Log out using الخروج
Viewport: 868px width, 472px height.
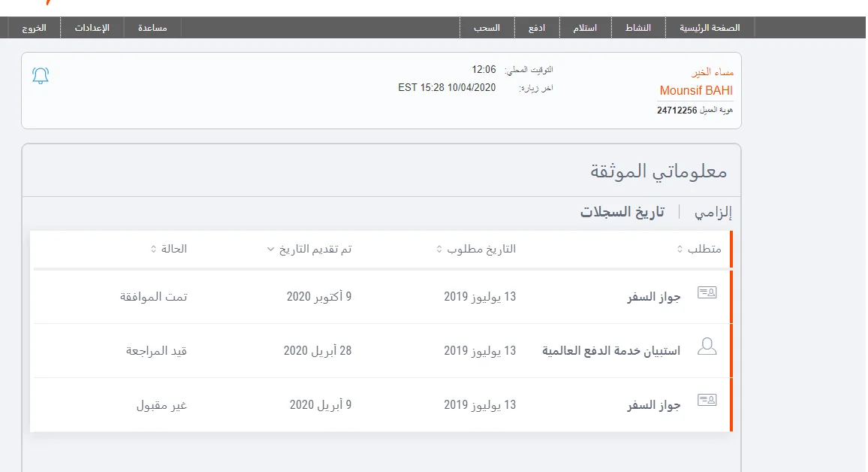32,28
